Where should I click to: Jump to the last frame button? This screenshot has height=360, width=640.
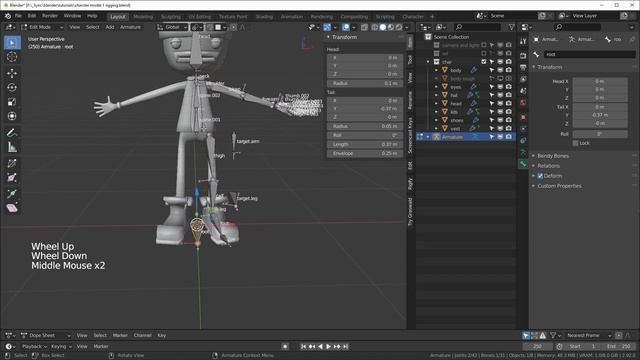(346, 347)
